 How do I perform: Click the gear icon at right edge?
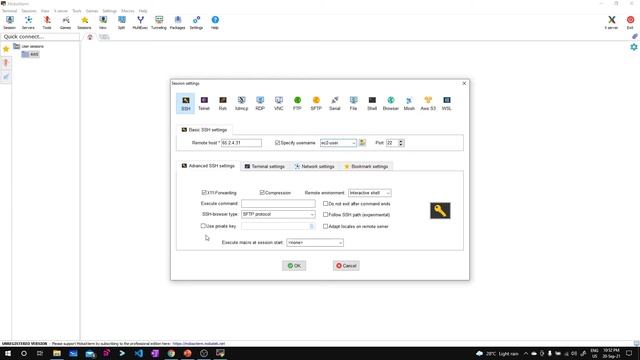pos(634,47)
